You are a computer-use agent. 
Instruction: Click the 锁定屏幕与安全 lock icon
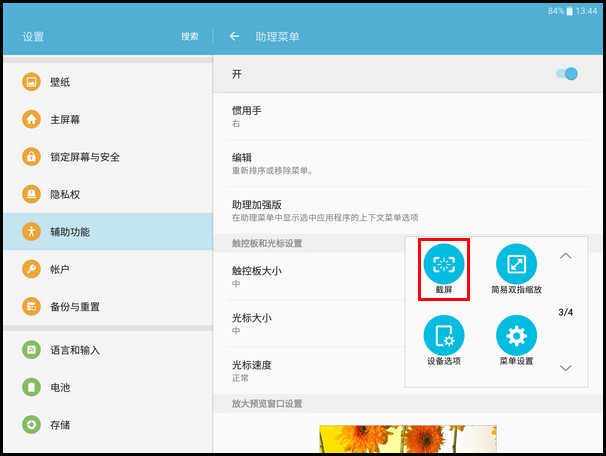31,157
